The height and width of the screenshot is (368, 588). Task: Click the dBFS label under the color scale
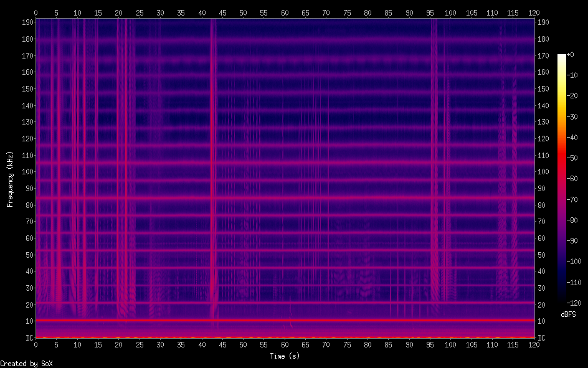click(568, 315)
